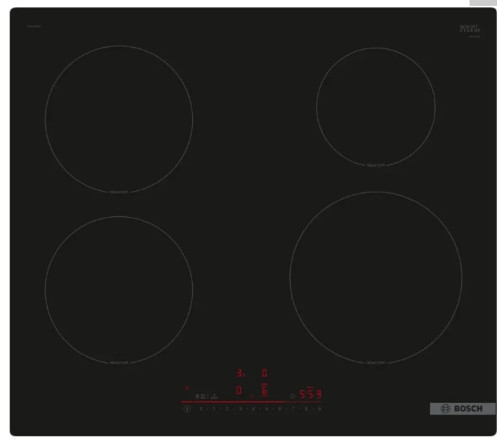Select the rear-left zone display showing 3
Image resolution: width=500 pixels, height=440 pixels.
(x=240, y=373)
